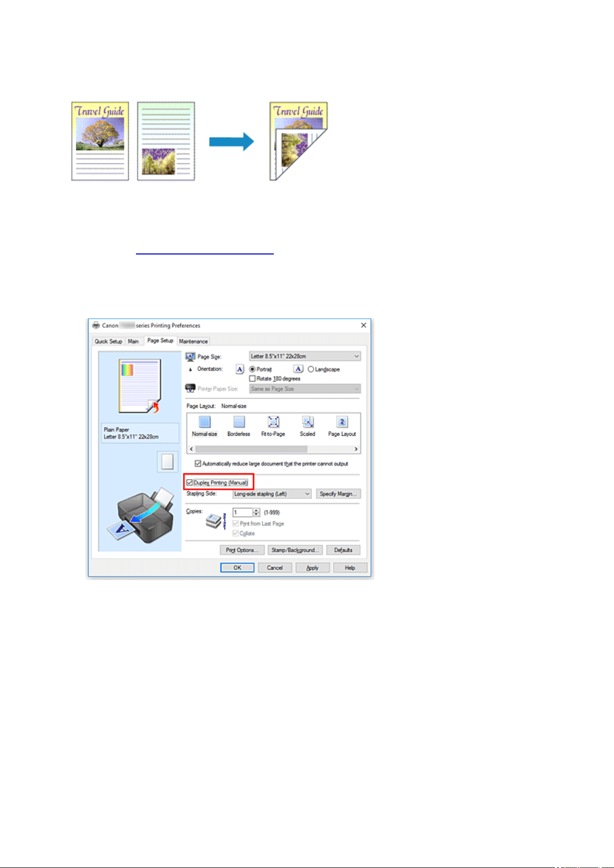Click the Copies number input field

coord(243,513)
